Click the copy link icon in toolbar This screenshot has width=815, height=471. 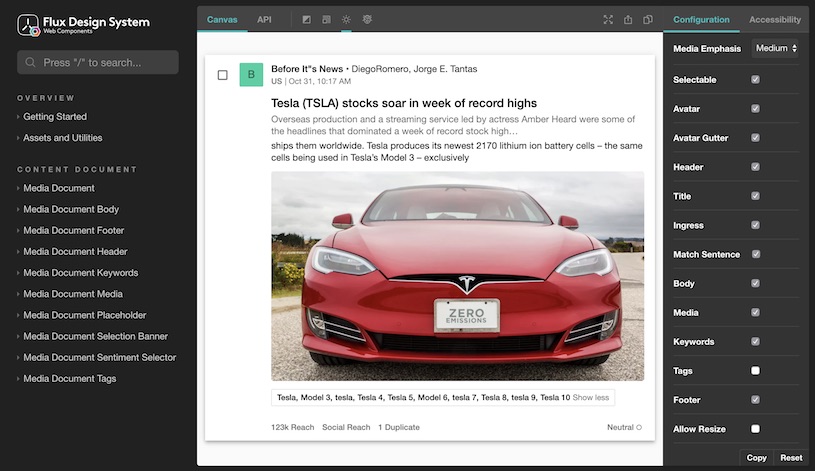648,20
